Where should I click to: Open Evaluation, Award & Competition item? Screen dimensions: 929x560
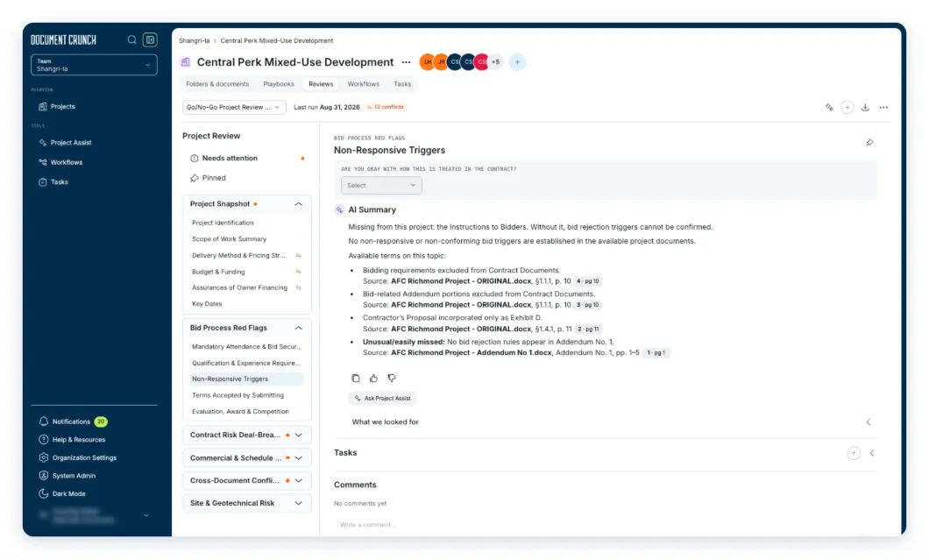[x=240, y=412]
